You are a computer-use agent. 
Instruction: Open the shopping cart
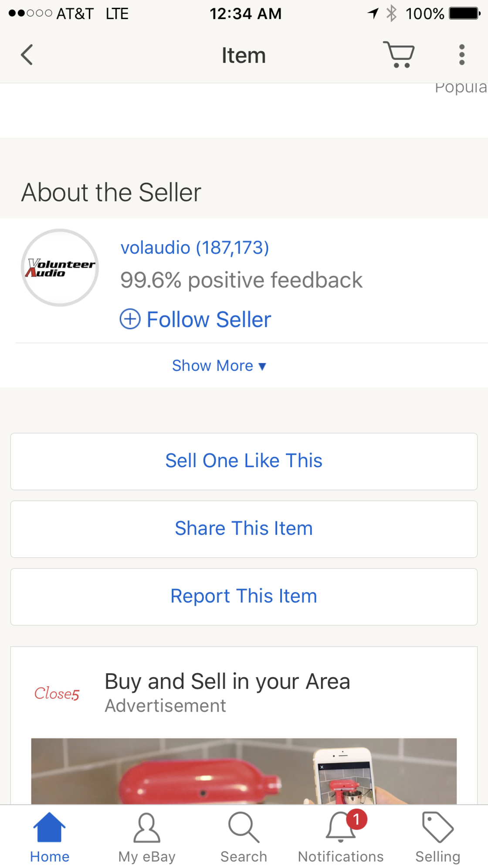399,55
